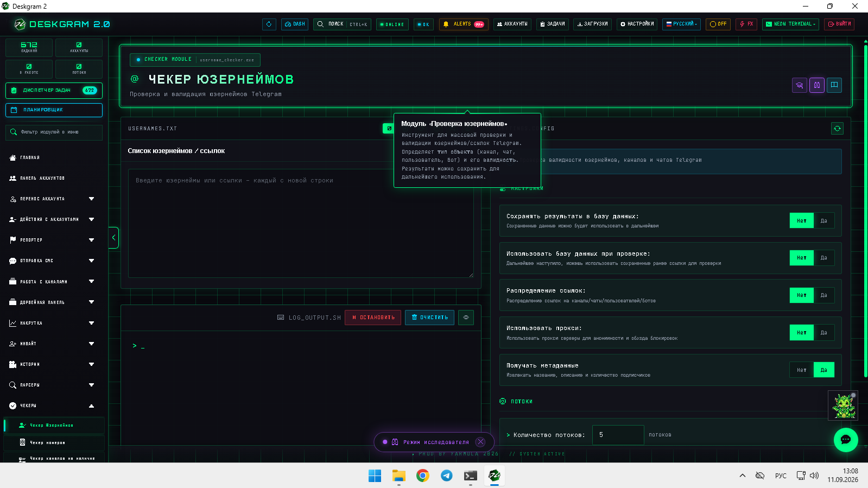Click the FX lightning button
The width and height of the screenshot is (868, 488).
[746, 24]
